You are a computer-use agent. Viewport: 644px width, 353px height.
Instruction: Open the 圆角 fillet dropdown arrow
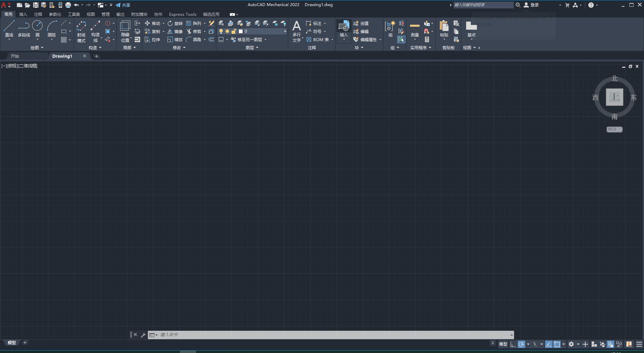tap(205, 39)
